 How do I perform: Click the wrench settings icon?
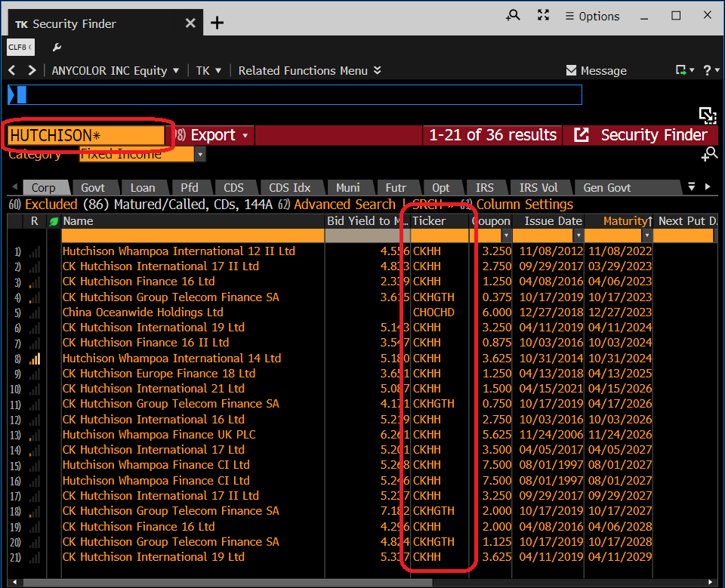coord(57,47)
